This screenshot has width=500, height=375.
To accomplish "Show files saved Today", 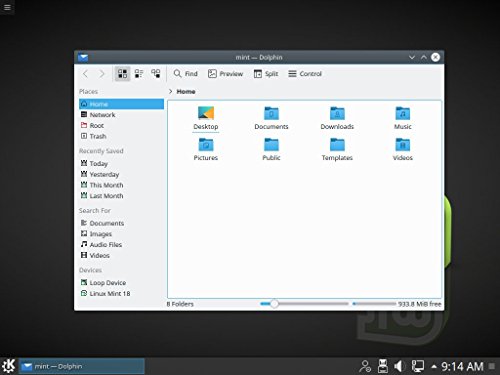I will point(121,163).
